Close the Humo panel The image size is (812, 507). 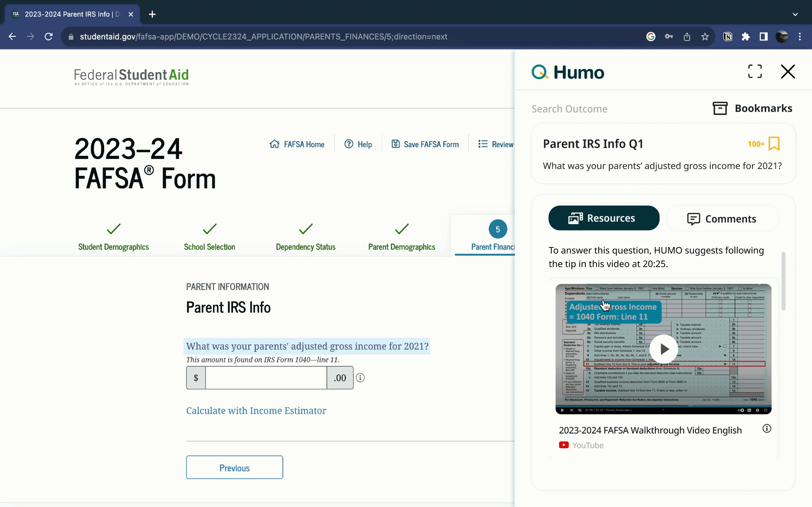(x=788, y=72)
